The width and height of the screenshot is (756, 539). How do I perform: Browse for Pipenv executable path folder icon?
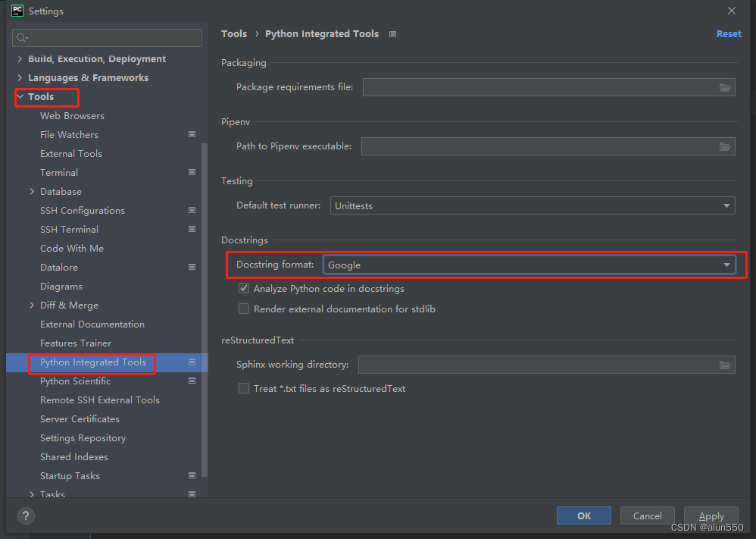pos(725,146)
